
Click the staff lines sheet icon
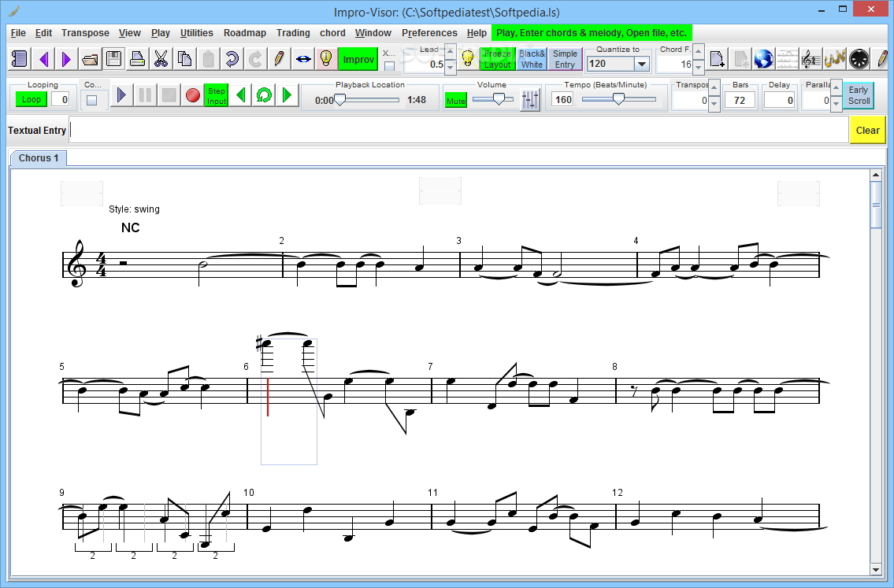[788, 59]
